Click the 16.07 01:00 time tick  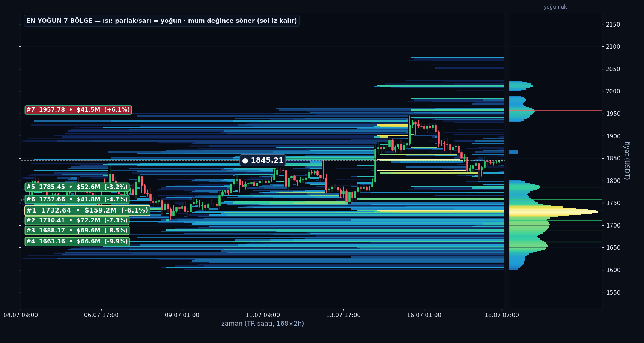[x=424, y=315]
